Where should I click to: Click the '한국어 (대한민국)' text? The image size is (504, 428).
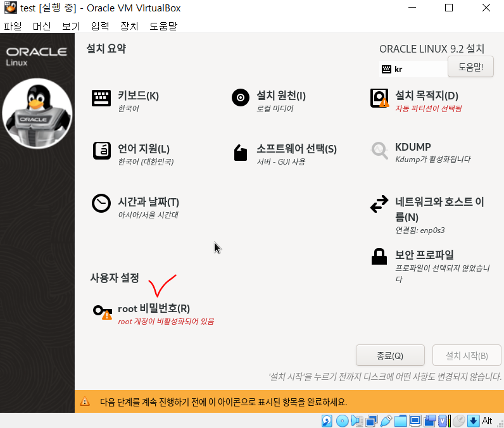pos(146,161)
